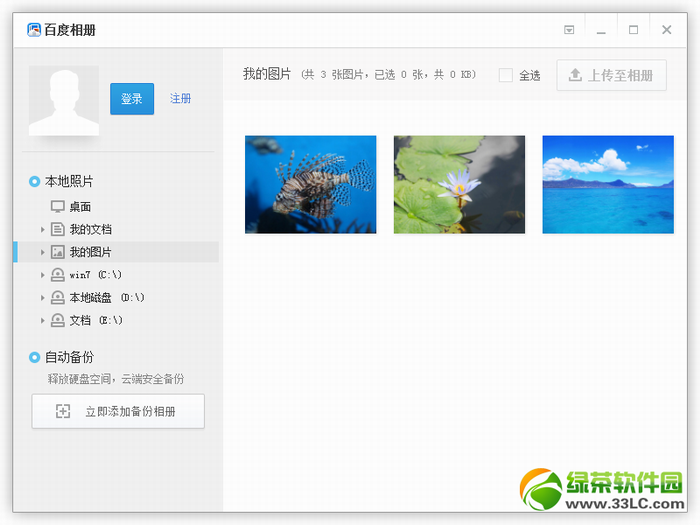
Task: Select the 自动备份 section header
Action: pyautogui.click(x=69, y=357)
